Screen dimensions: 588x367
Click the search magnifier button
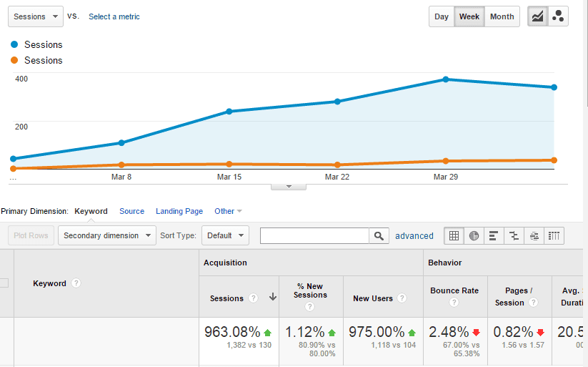[x=379, y=235]
